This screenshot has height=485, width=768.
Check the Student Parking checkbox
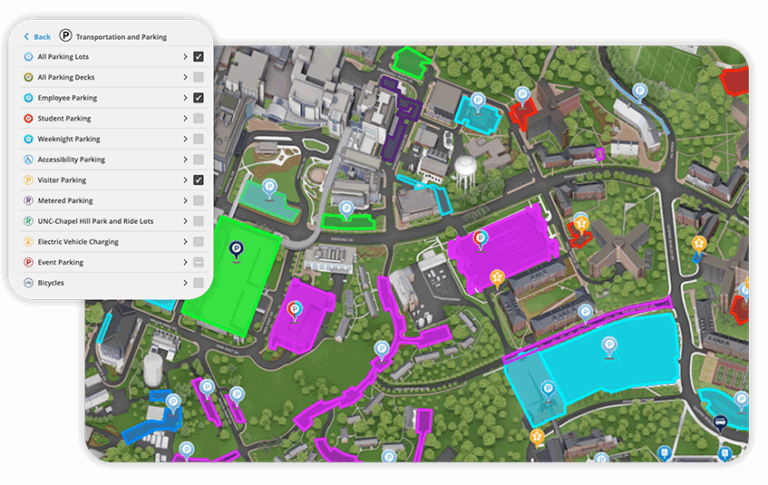(198, 118)
